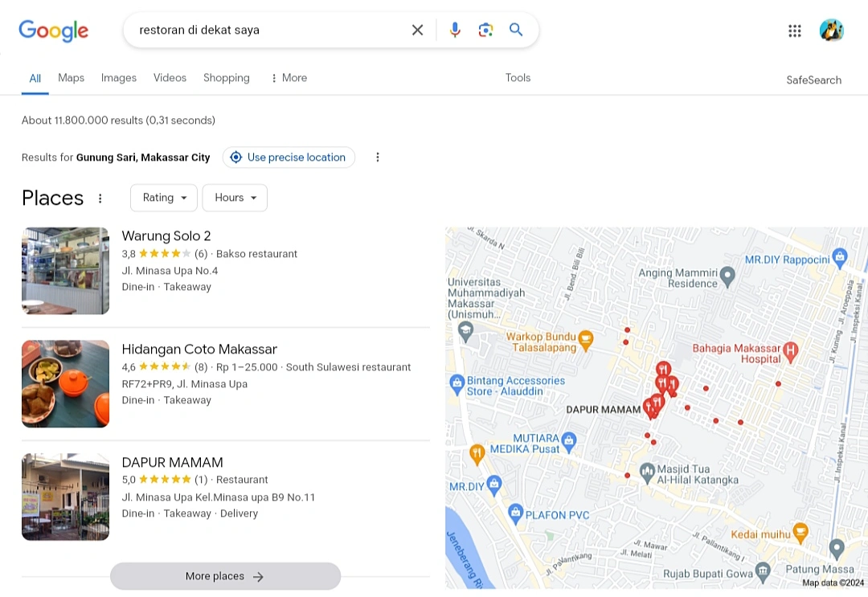Click the Bintang Accessories Store pin
The height and width of the screenshot is (597, 868).
457,385
